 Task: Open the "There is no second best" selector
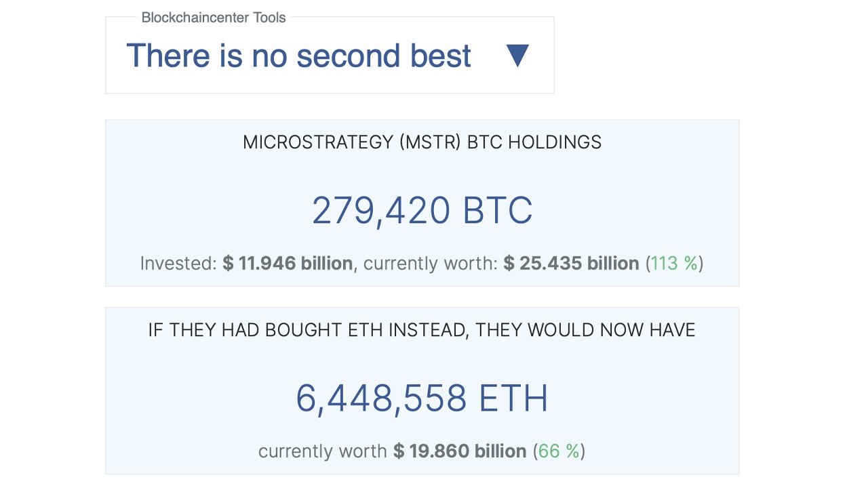[299, 56]
